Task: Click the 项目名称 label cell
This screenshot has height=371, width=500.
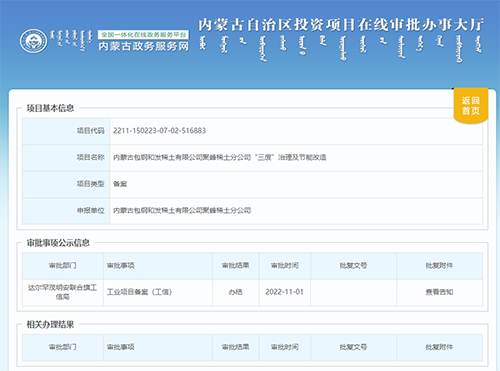Action: click(66, 158)
